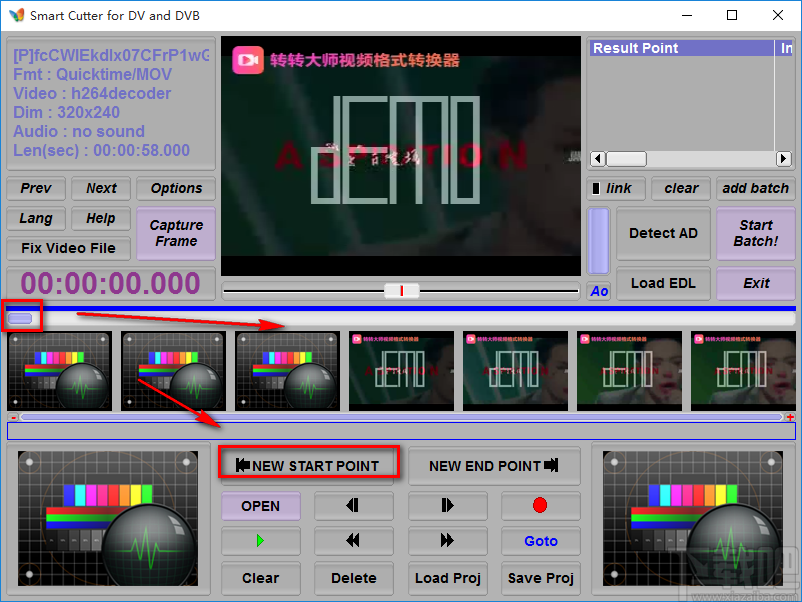The image size is (802, 602).
Task: Start playback with green play arrow
Action: click(260, 541)
